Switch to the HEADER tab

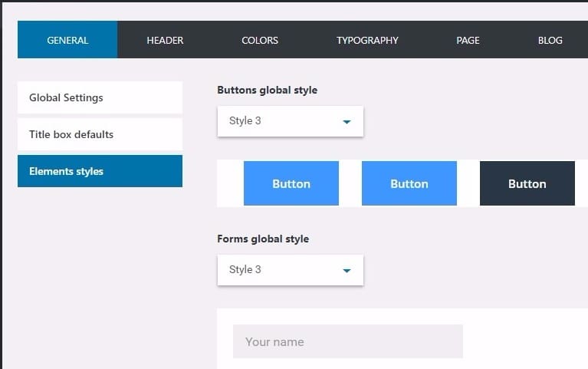tap(165, 40)
